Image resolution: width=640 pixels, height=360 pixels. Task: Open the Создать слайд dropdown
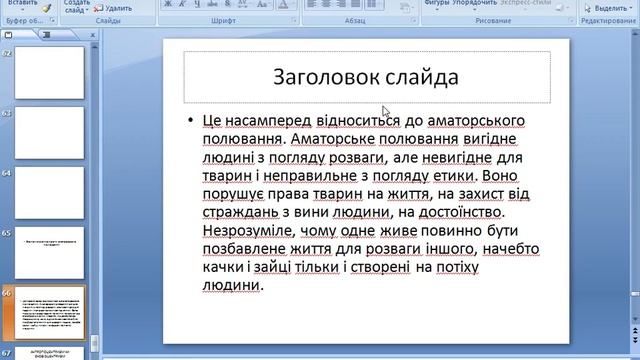[76, 7]
